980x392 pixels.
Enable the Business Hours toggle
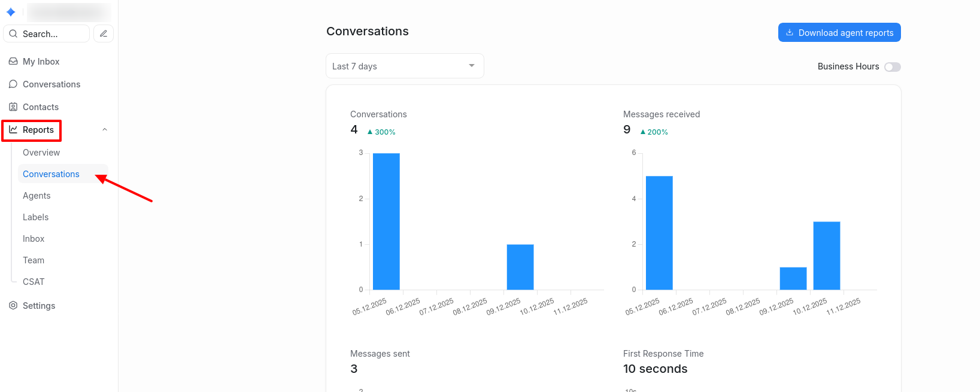click(x=892, y=67)
